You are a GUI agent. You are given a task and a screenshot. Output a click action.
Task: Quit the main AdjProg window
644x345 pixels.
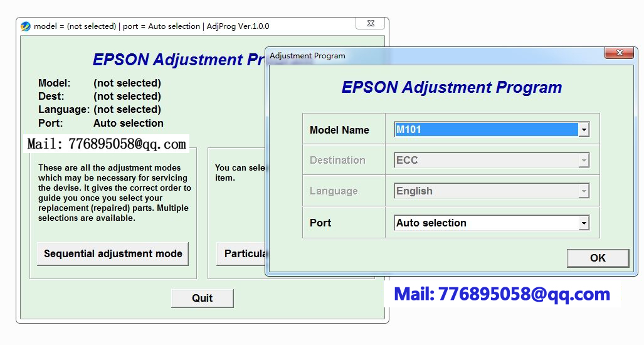point(203,298)
